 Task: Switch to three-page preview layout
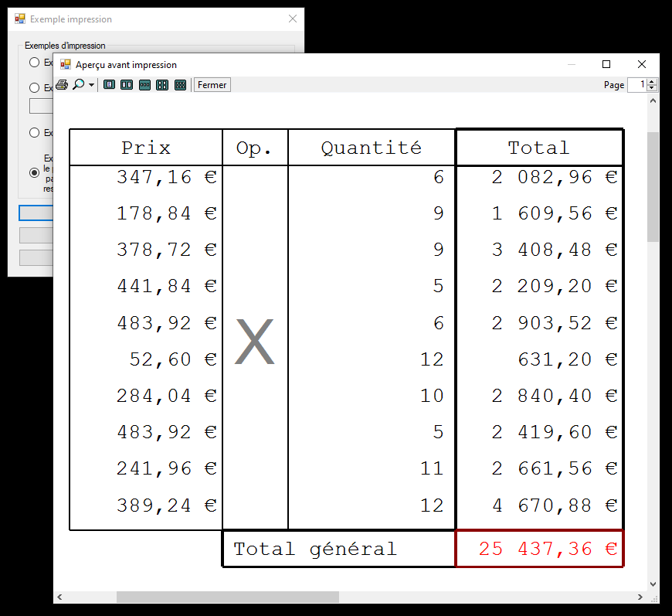point(144,85)
